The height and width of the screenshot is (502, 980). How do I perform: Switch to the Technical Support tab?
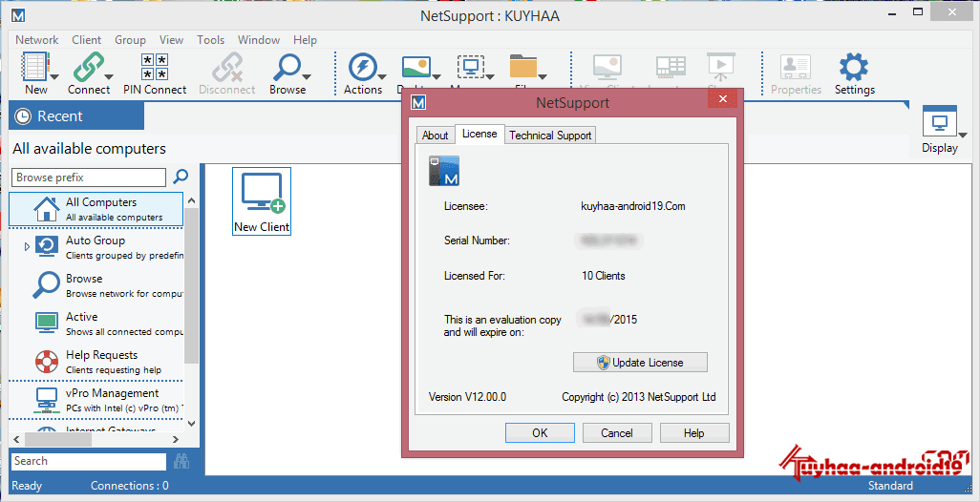tap(550, 136)
